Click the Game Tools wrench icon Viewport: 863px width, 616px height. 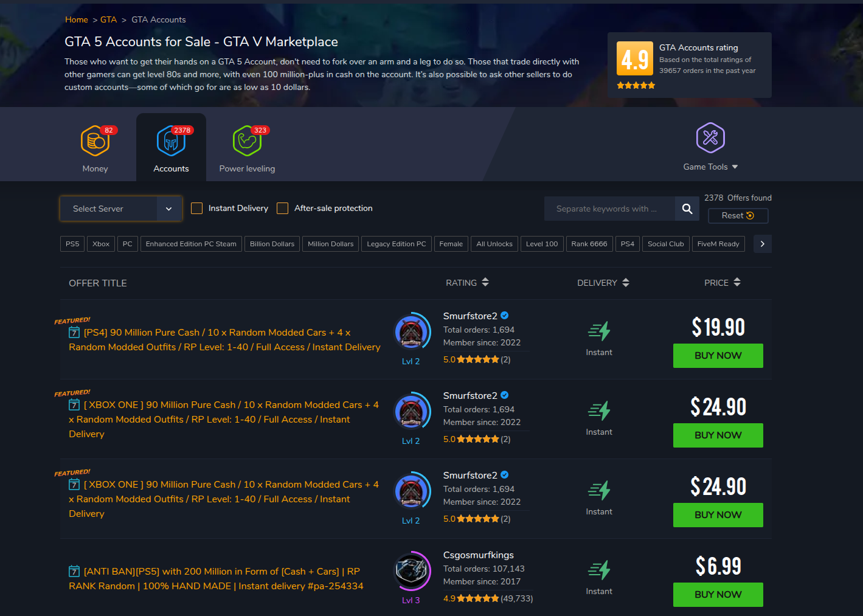pos(710,137)
